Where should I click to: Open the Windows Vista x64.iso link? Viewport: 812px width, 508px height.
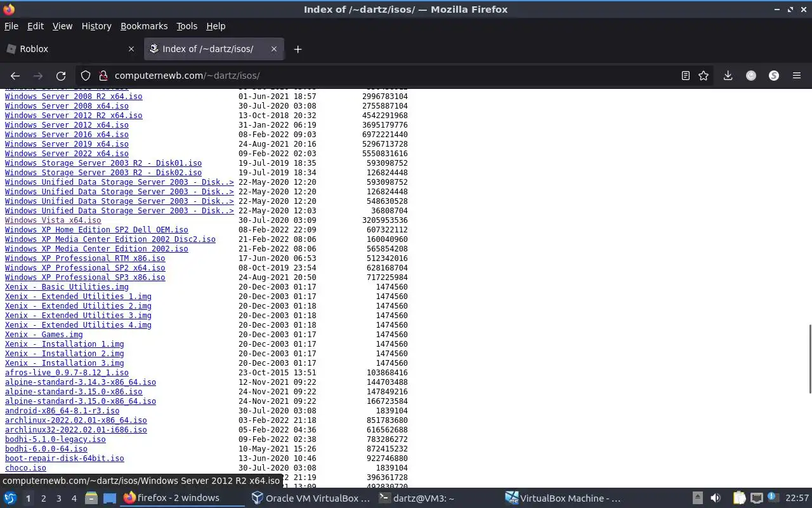coord(53,220)
